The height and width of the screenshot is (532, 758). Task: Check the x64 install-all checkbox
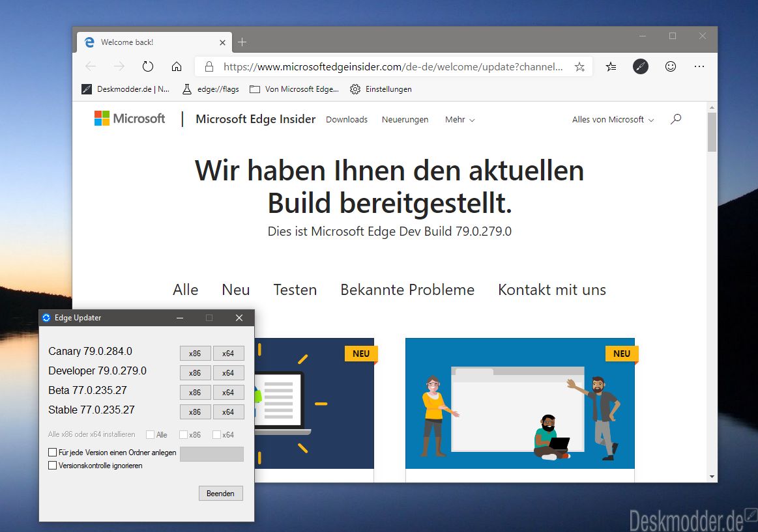[216, 434]
